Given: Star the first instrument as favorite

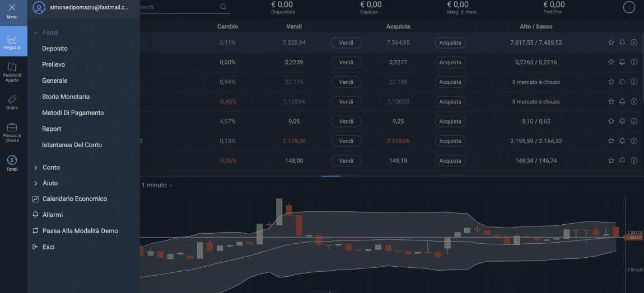Looking at the screenshot, I should 611,42.
